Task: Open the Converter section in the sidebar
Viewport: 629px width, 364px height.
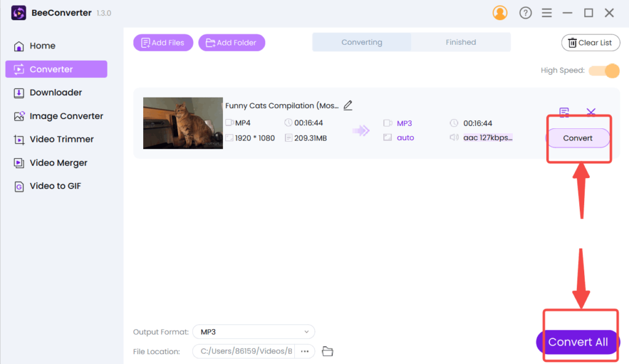Action: 56,69
